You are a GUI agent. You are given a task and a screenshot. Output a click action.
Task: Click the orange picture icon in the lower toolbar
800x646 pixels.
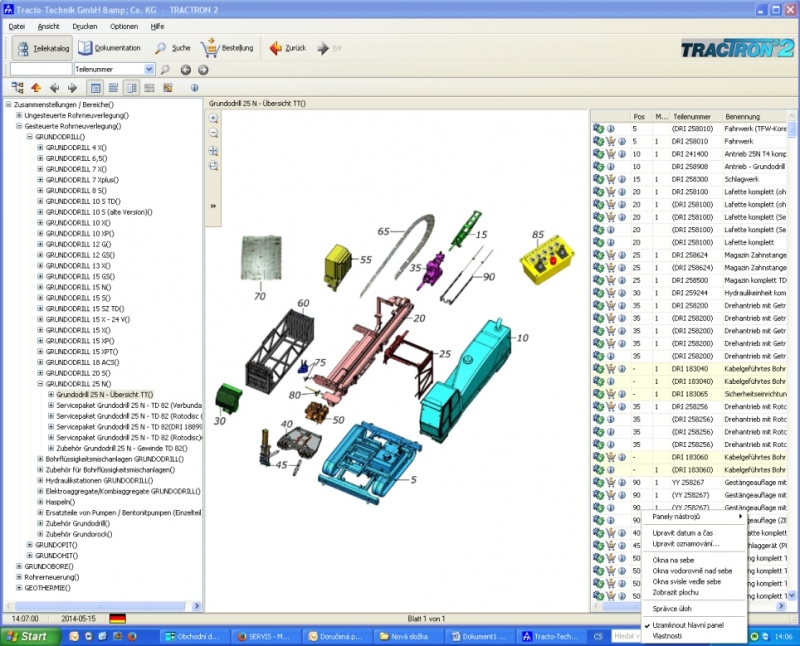click(167, 88)
